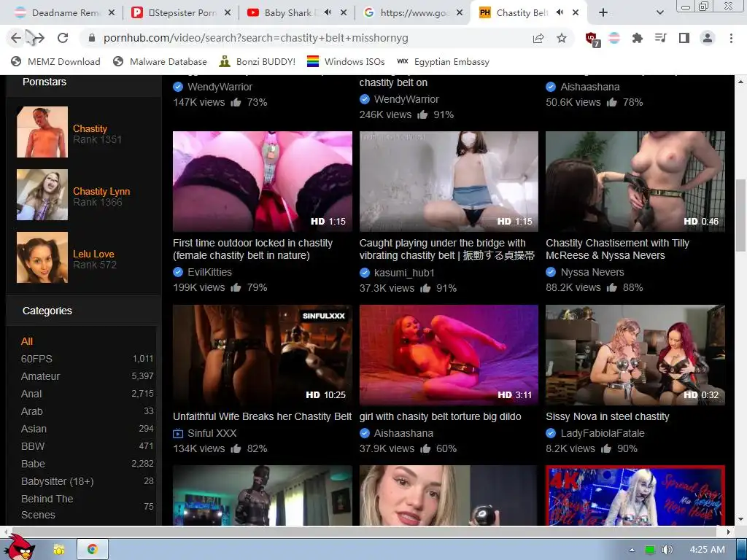Open the Lelu Love profile link

93,254
